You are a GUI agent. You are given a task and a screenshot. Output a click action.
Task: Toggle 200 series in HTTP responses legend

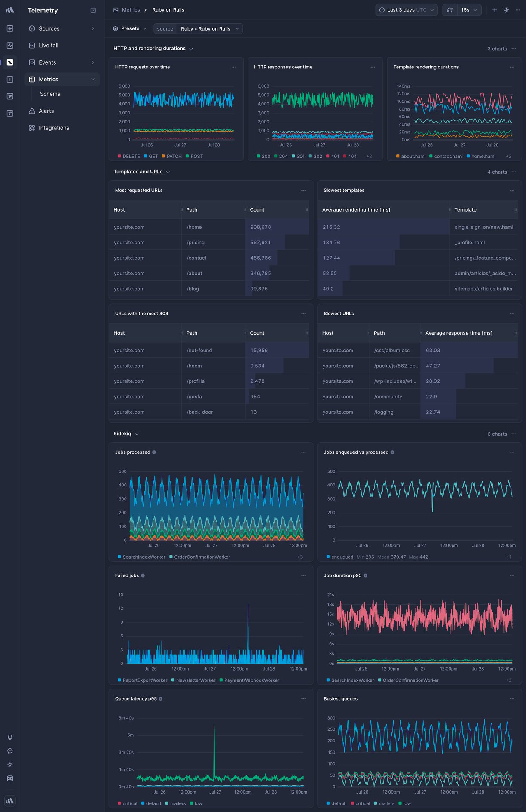[263, 157]
